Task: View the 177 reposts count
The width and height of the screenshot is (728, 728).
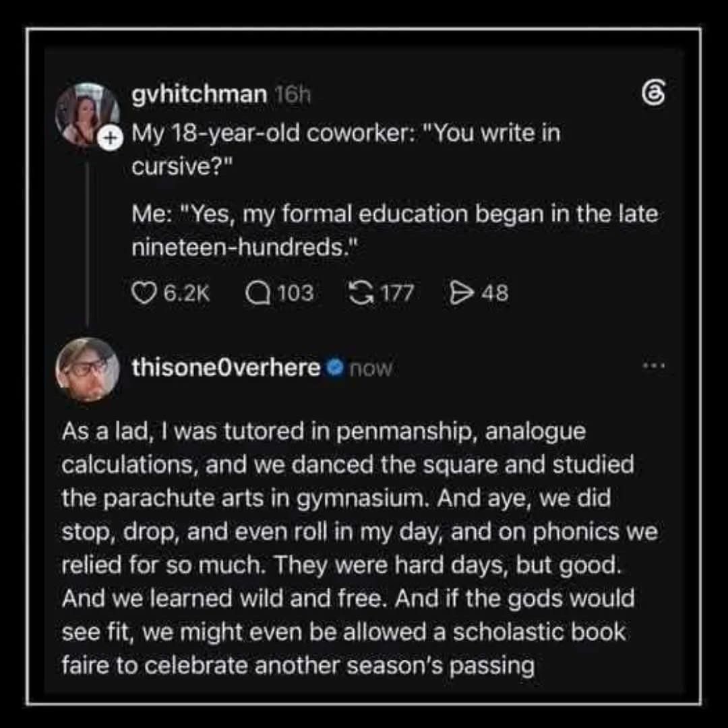Action: click(398, 293)
